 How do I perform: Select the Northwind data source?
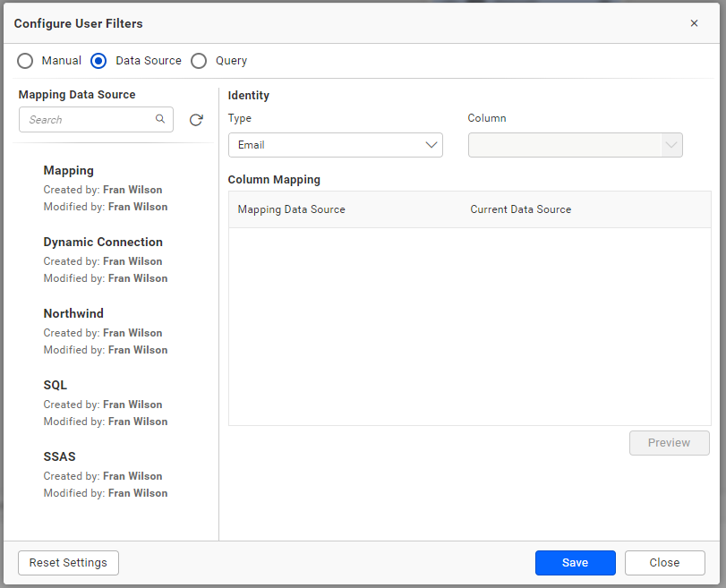click(73, 313)
